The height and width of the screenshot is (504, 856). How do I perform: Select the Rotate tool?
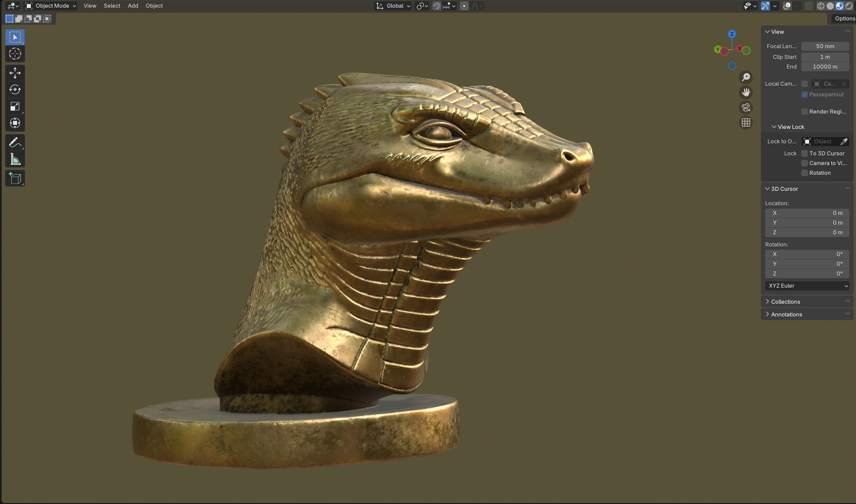click(15, 90)
